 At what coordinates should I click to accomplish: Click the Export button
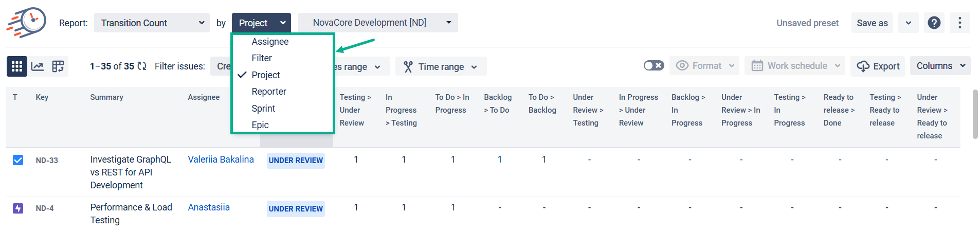[878, 66]
